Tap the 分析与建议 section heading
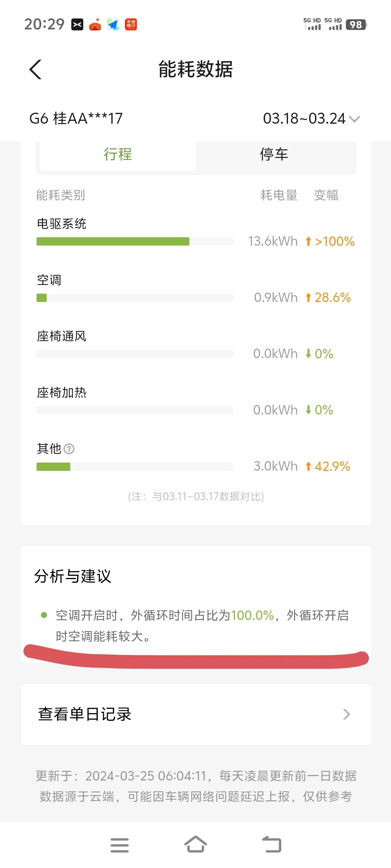Image resolution: width=391 pixels, height=868 pixels. click(x=72, y=576)
